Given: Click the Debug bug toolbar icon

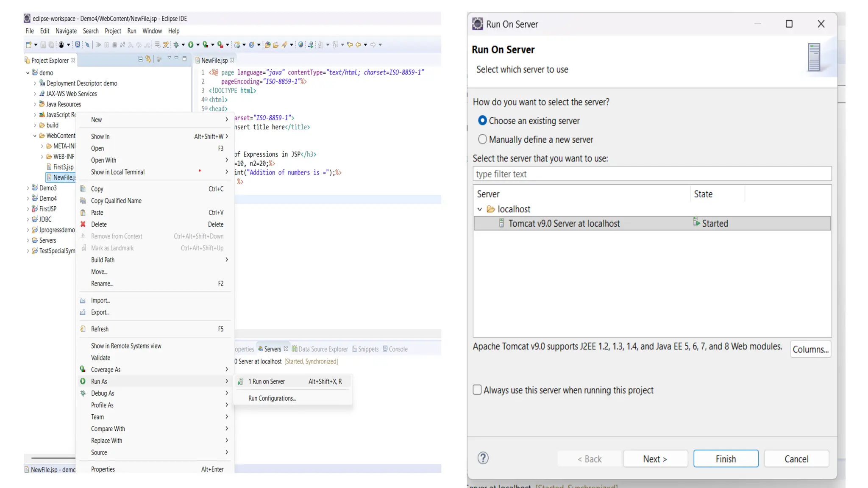Looking at the screenshot, I should tap(176, 44).
